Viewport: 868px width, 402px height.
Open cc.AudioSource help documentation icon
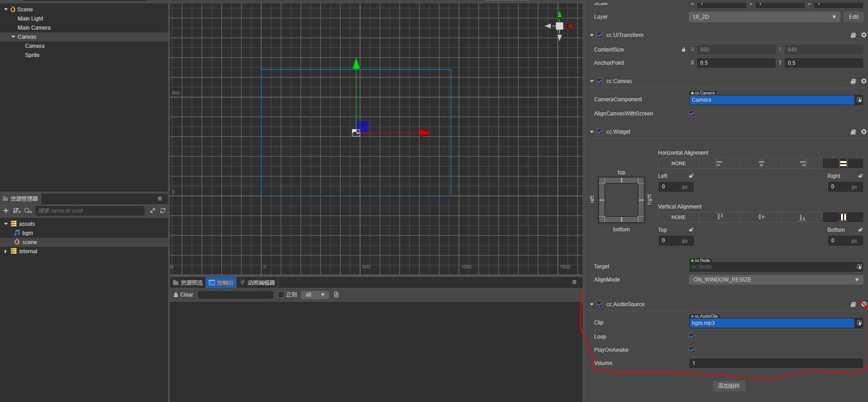[x=853, y=304]
